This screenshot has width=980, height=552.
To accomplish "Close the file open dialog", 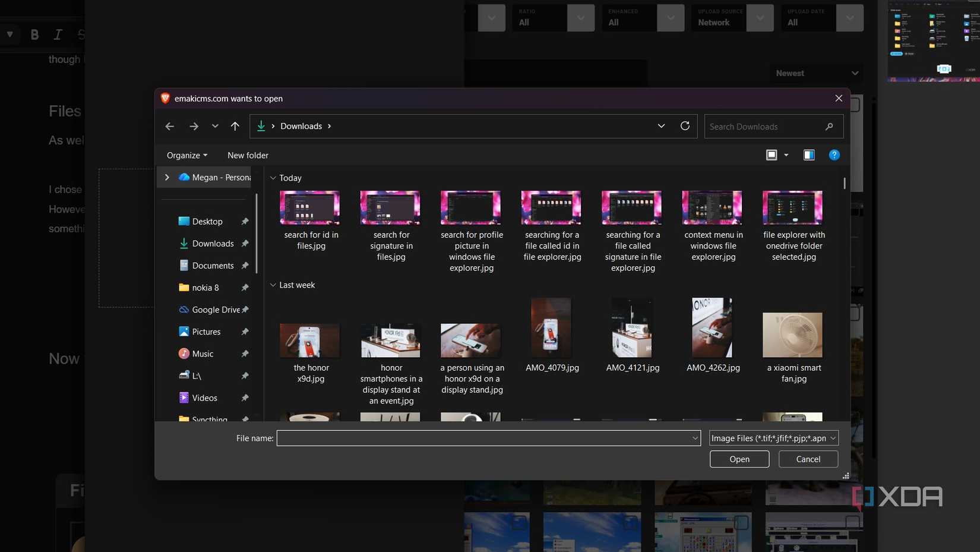I will click(838, 98).
